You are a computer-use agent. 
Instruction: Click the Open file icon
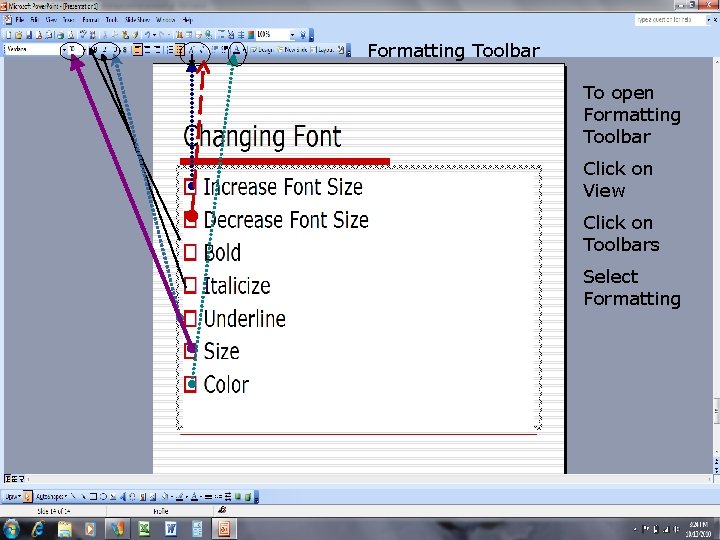pyautogui.click(x=19, y=35)
